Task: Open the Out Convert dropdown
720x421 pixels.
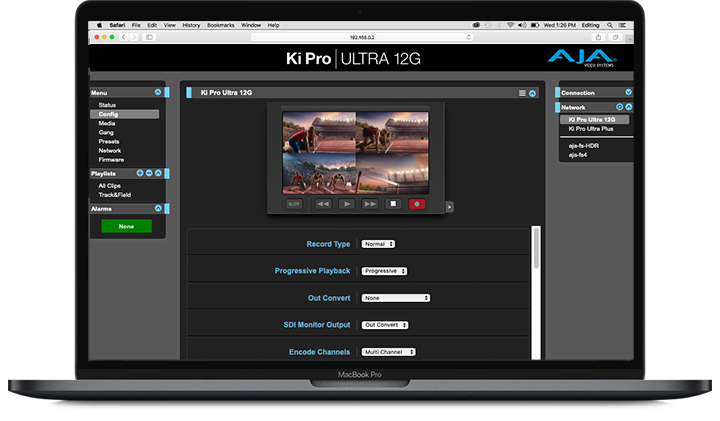Action: 396,298
